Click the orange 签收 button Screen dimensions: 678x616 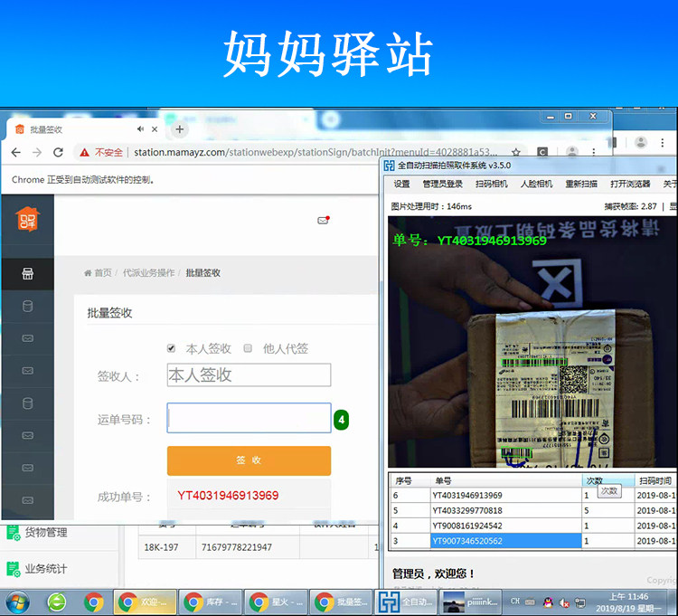click(250, 460)
